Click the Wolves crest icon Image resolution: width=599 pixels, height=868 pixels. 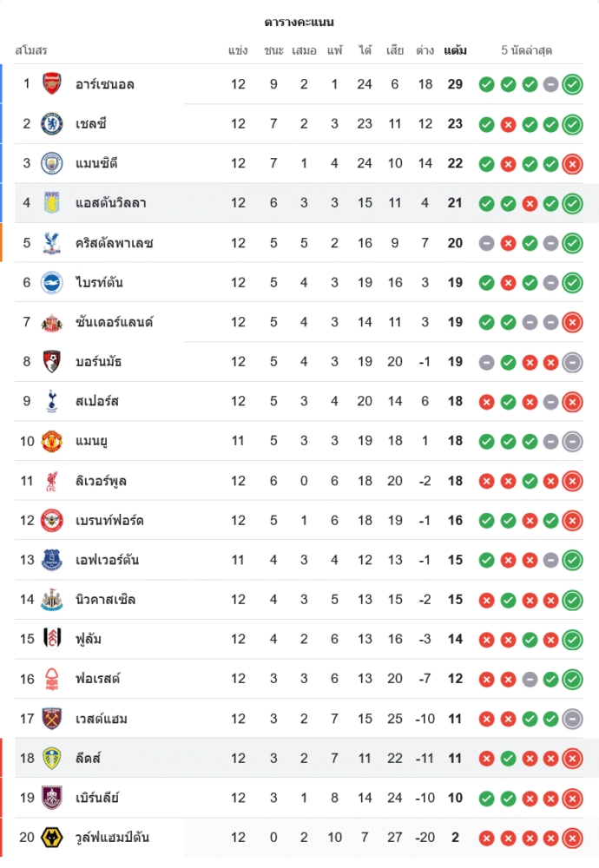[52, 838]
